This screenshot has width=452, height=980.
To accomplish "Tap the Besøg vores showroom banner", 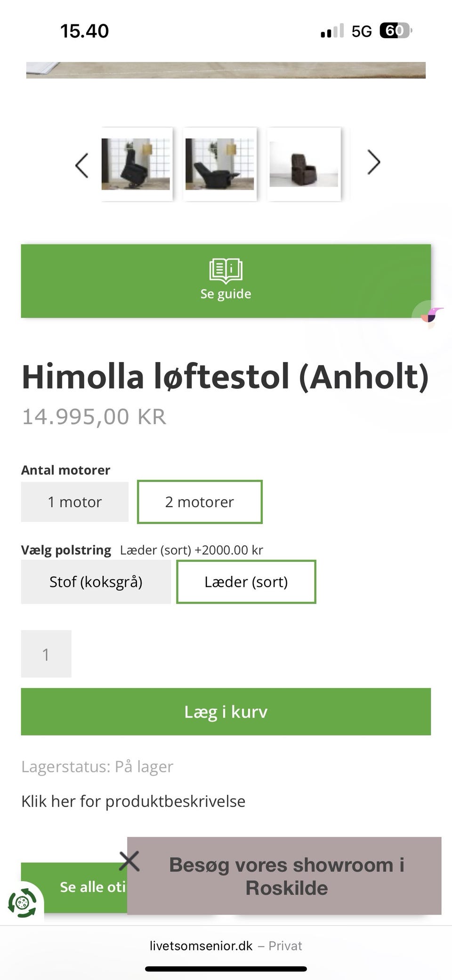I will click(x=286, y=876).
